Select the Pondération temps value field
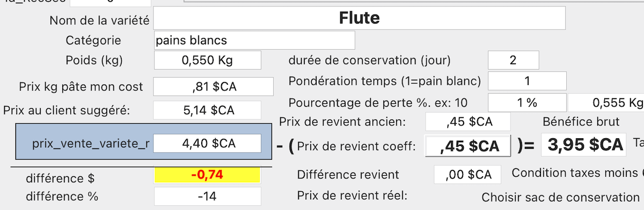The height and width of the screenshot is (210, 644). click(x=527, y=81)
